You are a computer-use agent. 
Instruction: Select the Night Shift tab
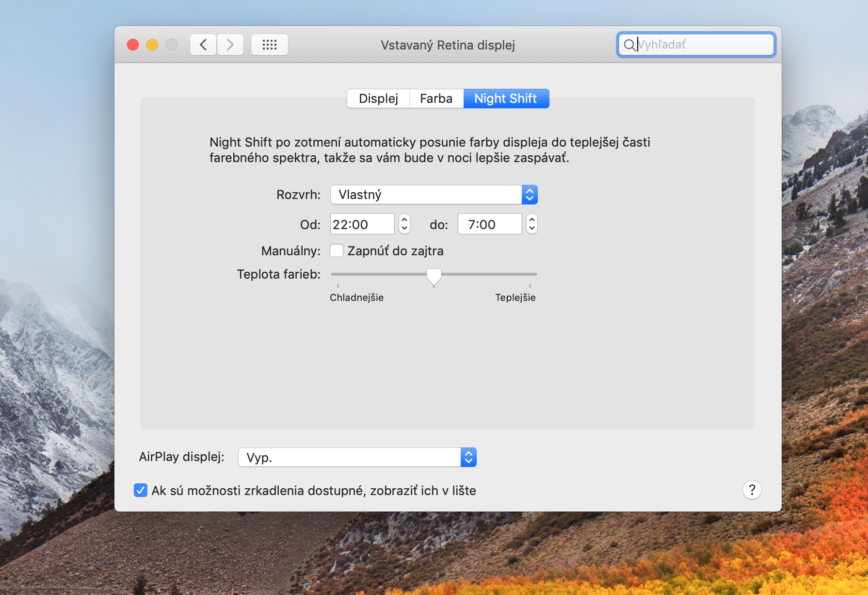(506, 99)
